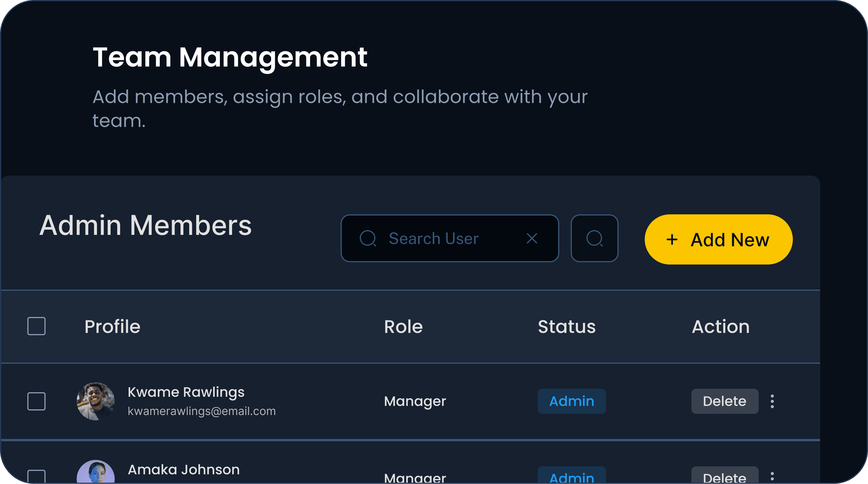Click the plus icon on Add New
The height and width of the screenshot is (484, 868).
click(x=672, y=240)
